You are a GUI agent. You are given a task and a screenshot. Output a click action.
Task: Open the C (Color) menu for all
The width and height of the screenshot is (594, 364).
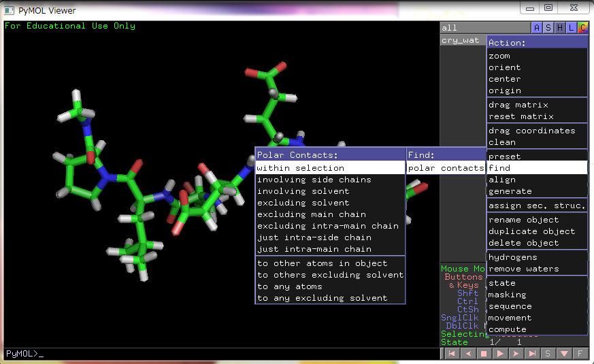(582, 28)
